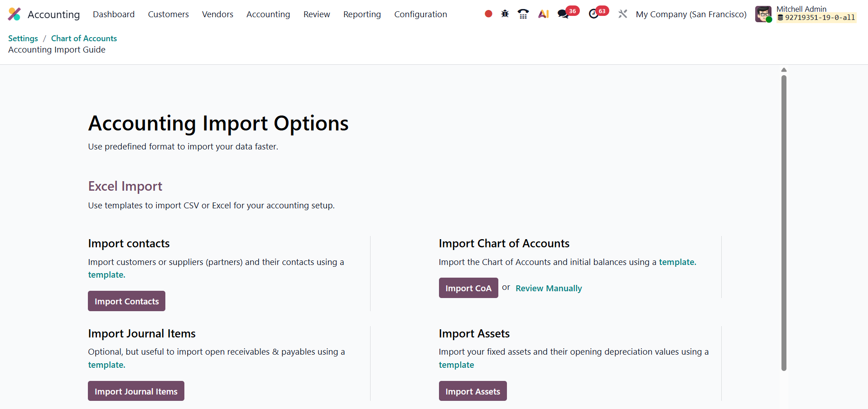Navigate to Chart of Accounts breadcrumb
868x409 pixels.
tap(84, 38)
